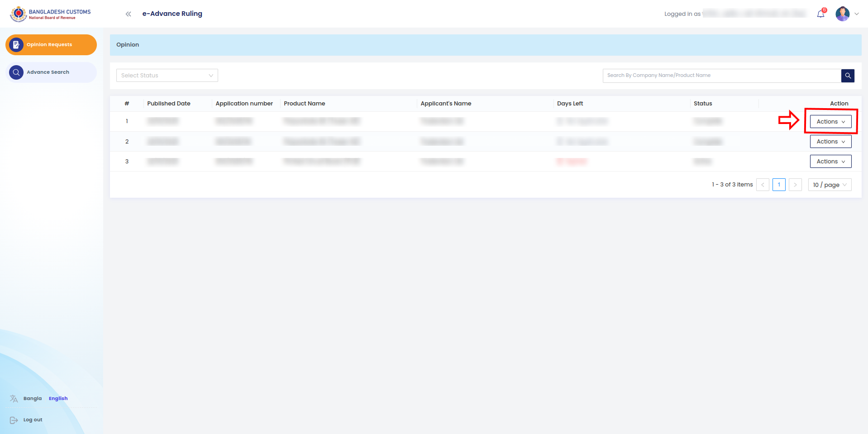Switch language to Bangla
The width and height of the screenshot is (868, 434).
[33, 399]
